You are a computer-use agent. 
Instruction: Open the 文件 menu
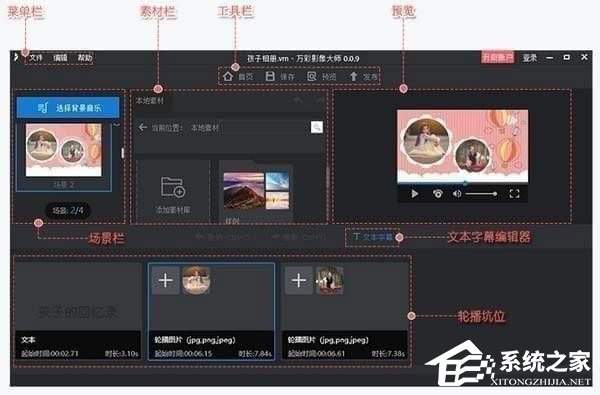point(36,58)
